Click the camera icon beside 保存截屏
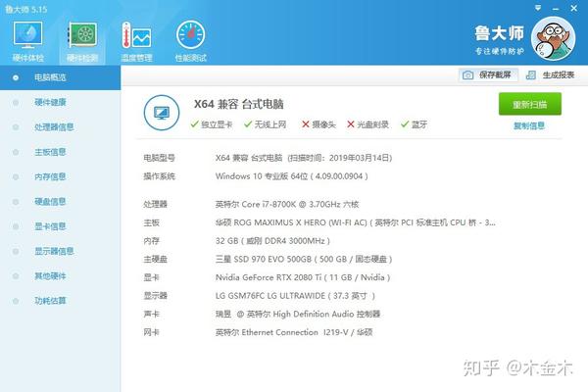 (467, 75)
